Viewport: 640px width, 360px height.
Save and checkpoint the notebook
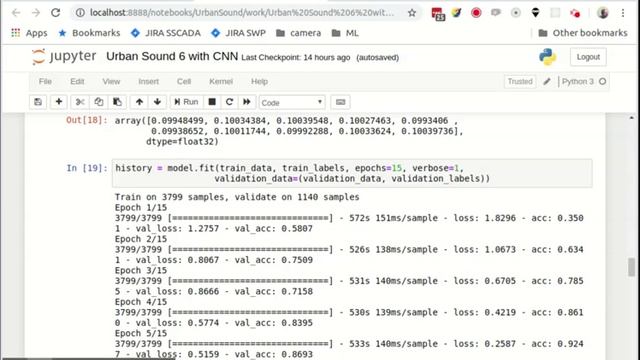tap(38, 102)
